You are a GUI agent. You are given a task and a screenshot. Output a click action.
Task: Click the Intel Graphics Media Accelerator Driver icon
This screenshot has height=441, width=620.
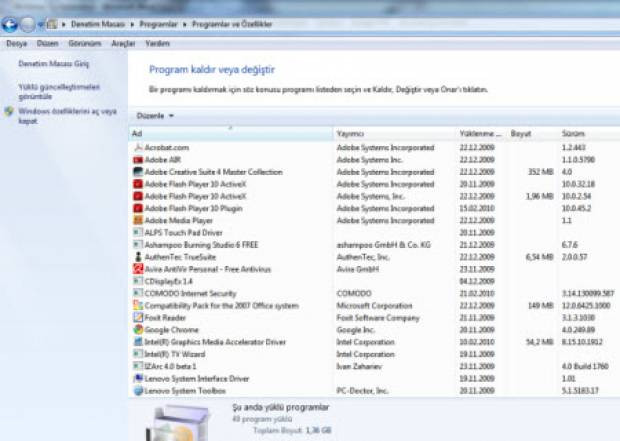tap(138, 342)
